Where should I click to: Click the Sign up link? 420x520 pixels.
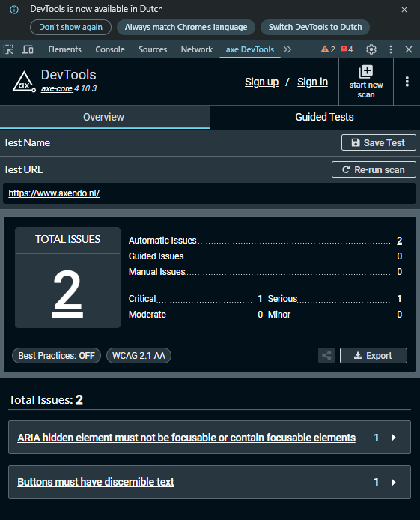[x=262, y=82]
